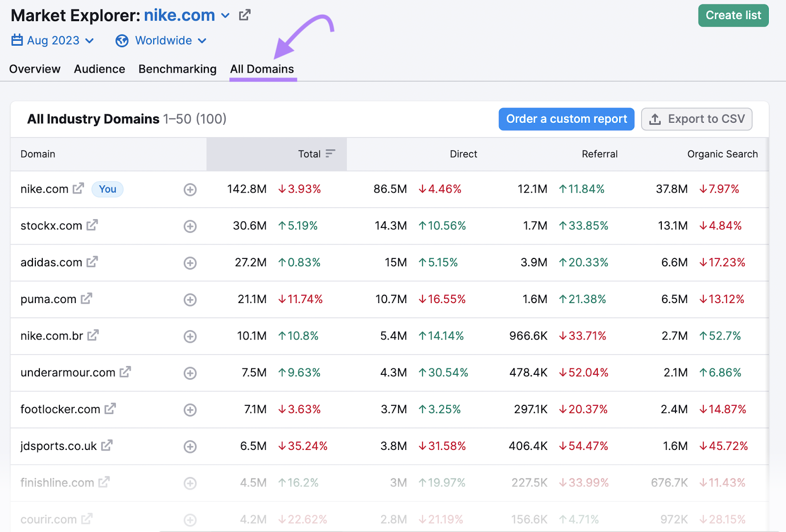Viewport: 786px width, 532px height.
Task: Click the plus icon beside underarmour.com
Action: click(190, 373)
